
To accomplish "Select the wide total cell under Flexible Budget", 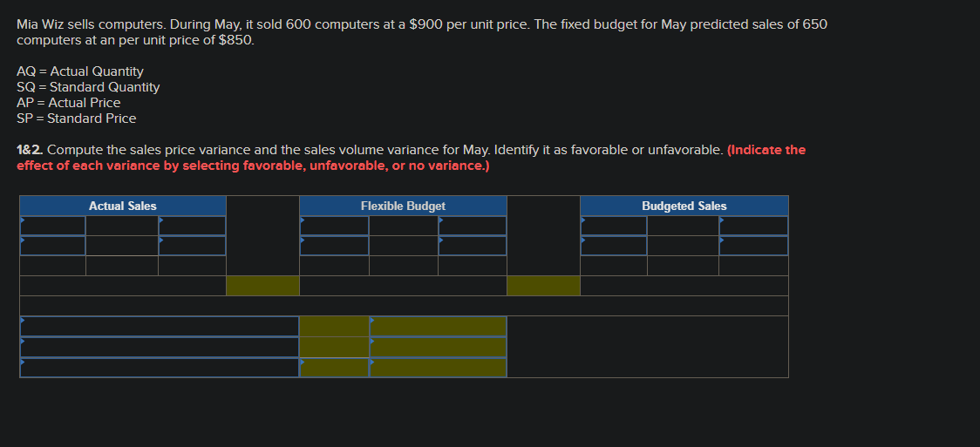I will point(403,285).
